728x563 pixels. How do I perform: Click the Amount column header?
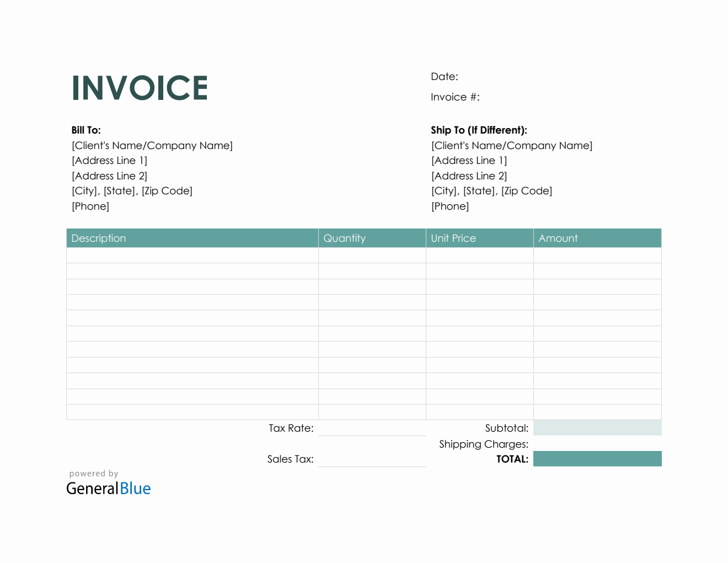[558, 238]
